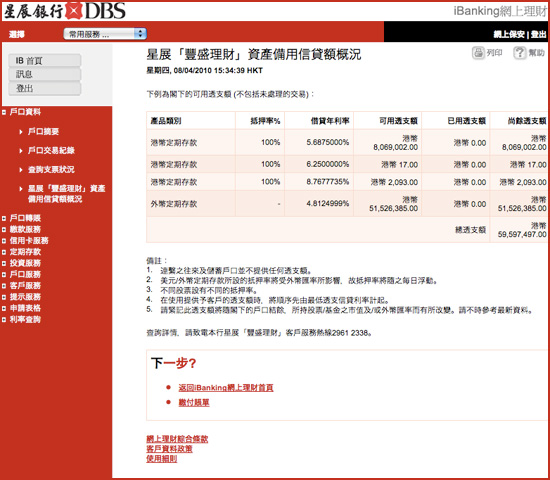The image size is (550, 480).
Task: Click the timestamp 08/04/2010 15:34:39 HKT
Action: pos(218,71)
